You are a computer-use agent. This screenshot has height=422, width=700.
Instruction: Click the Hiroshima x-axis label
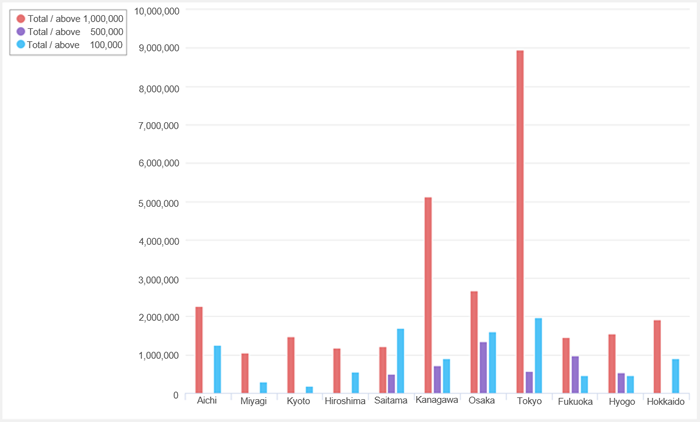pos(345,402)
